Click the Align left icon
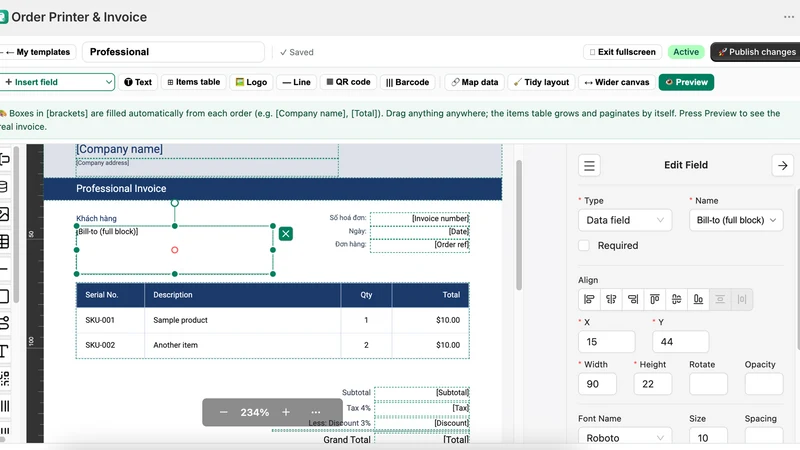Viewport: 800px width, 450px height. (589, 299)
